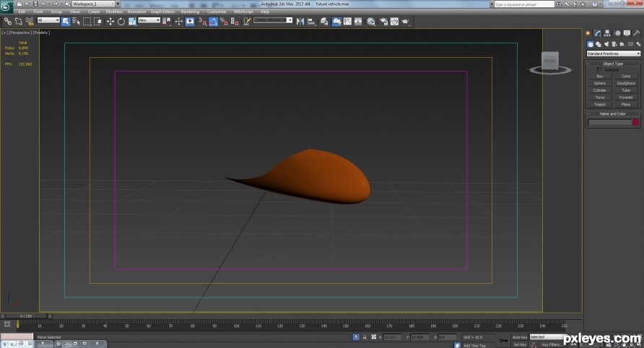Open the reference coordinate system View dropdown

click(149, 20)
